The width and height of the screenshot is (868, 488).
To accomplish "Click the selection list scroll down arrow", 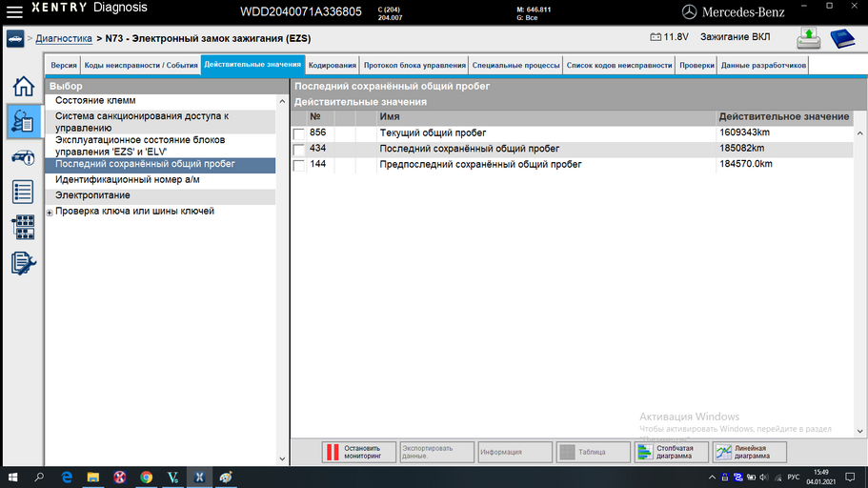I will 282,458.
